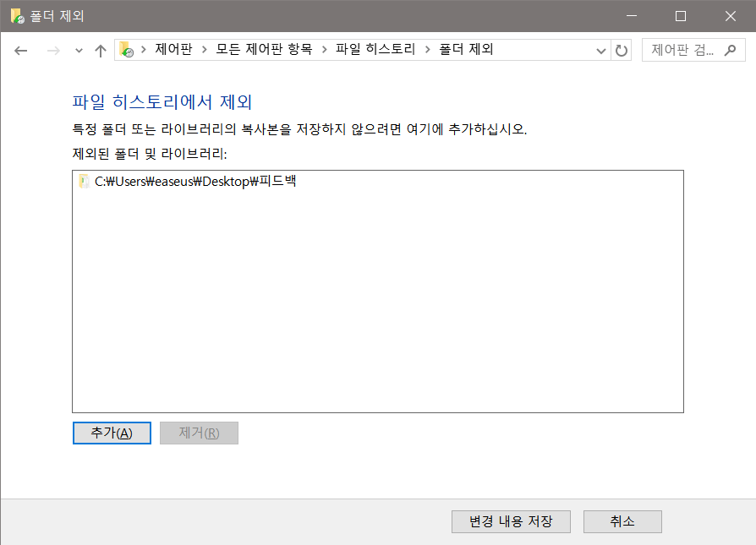Click the folder icon beside the 피드백 path

84,181
